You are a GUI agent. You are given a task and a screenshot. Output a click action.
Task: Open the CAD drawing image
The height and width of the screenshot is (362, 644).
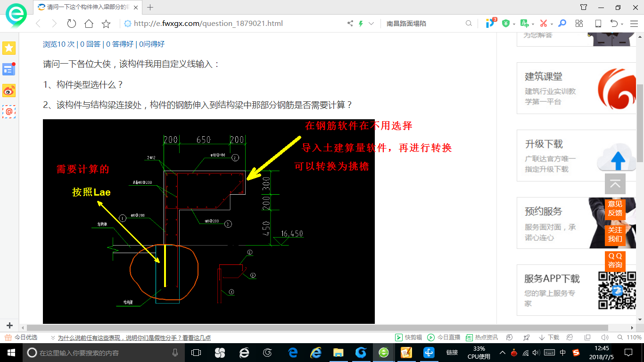[x=209, y=222]
